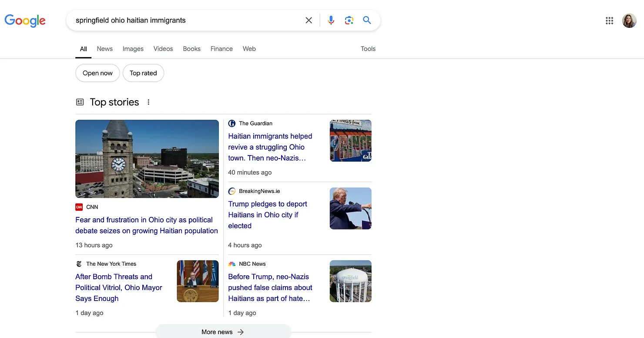Click inside the search query field
This screenshot has width=644, height=338.
pyautogui.click(x=187, y=20)
